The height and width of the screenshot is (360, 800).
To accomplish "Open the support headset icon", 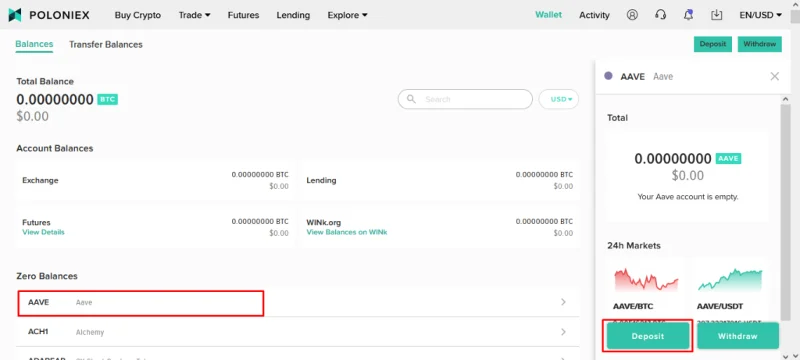I will tap(660, 15).
